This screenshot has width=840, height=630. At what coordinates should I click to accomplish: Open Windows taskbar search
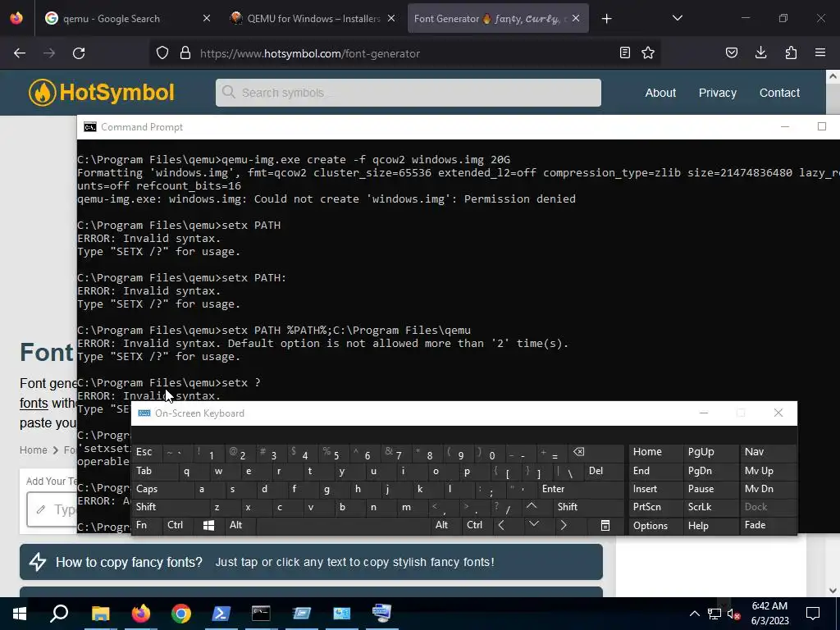click(x=59, y=614)
